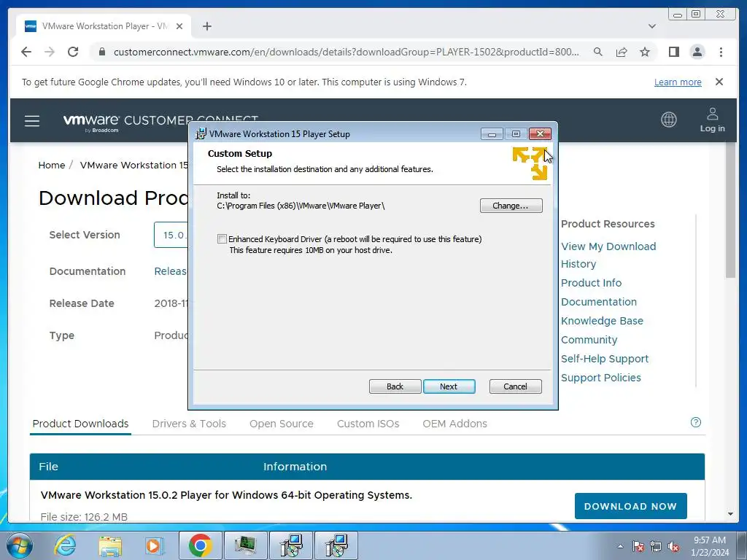Viewport: 747px width, 560px height.
Task: Click the page vertical scrollbar thumb
Action: point(730,209)
